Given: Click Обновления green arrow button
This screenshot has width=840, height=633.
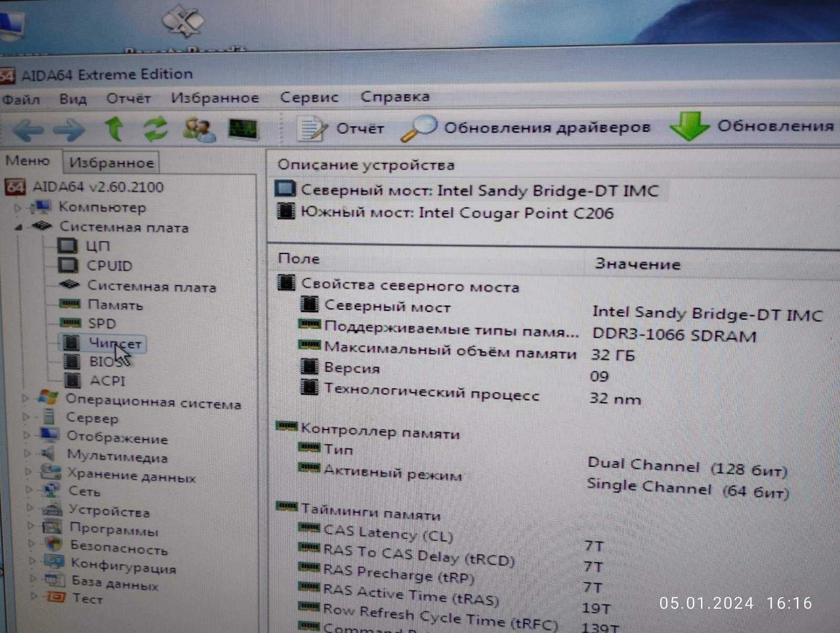Looking at the screenshot, I should coord(752,126).
